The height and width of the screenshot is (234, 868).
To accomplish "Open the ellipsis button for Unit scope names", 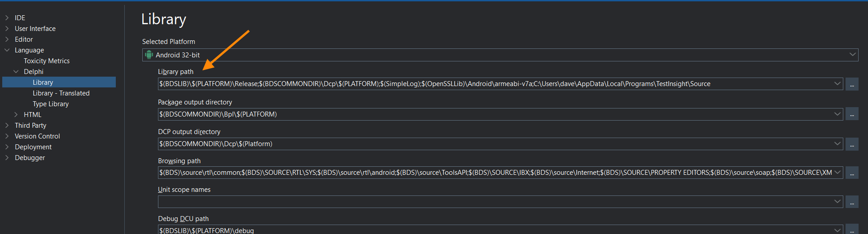I will click(851, 202).
